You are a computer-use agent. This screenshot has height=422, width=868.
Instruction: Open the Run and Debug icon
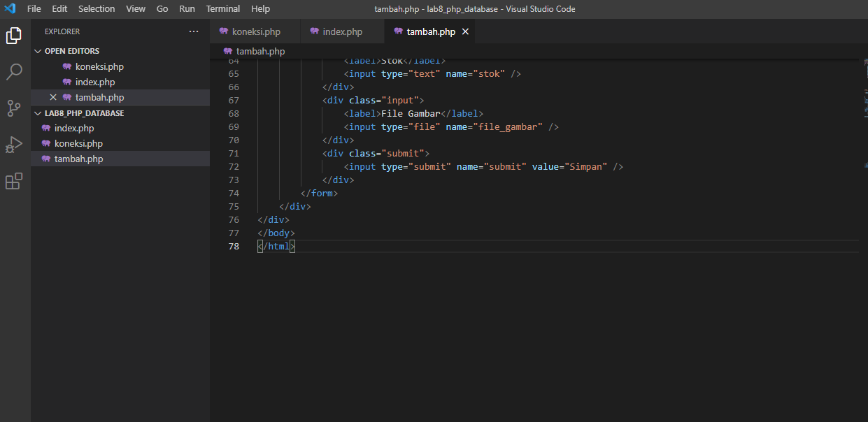13,145
